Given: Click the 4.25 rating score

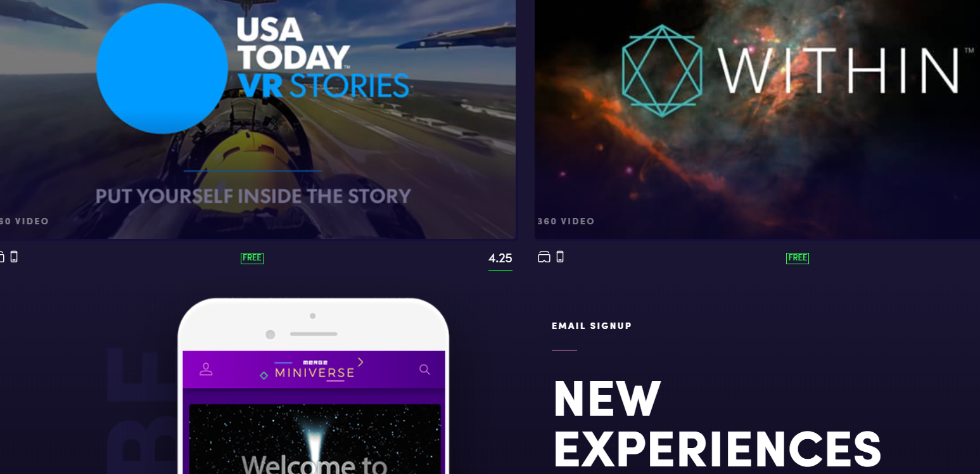Looking at the screenshot, I should click(500, 259).
